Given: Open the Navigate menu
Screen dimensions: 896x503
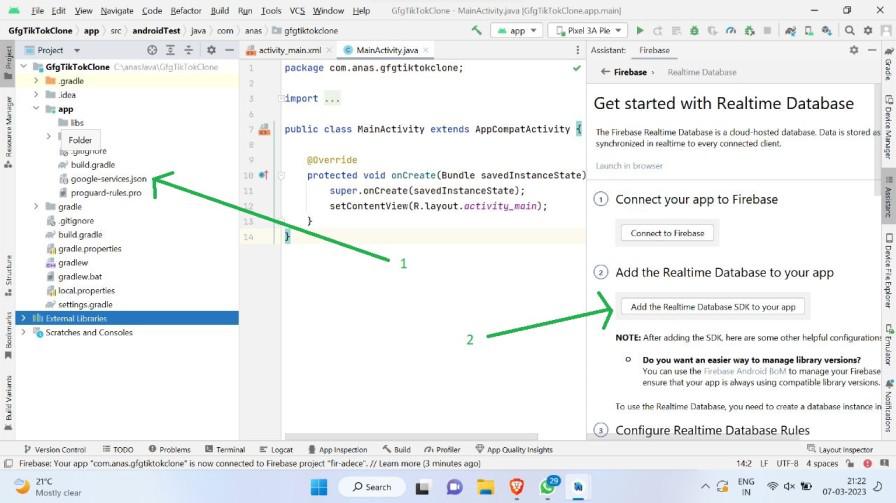Looking at the screenshot, I should (x=117, y=11).
